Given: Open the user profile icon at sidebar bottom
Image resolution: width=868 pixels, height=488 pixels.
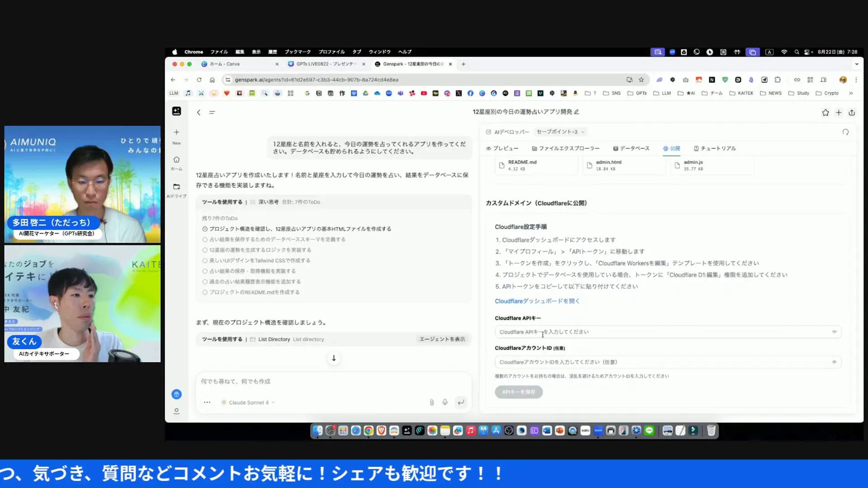Looking at the screenshot, I should 176,411.
